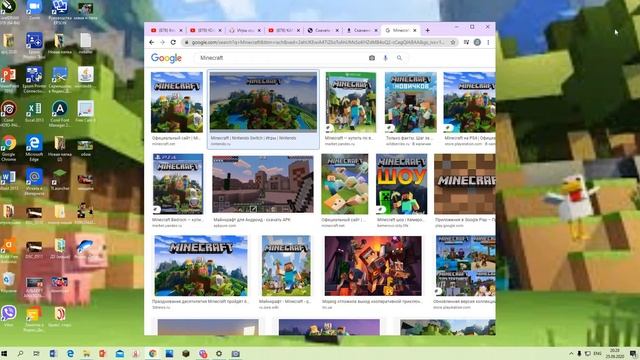This screenshot has width=640, height=360.
Task: Open the Action Center notifications icon
Action: coord(633,353)
